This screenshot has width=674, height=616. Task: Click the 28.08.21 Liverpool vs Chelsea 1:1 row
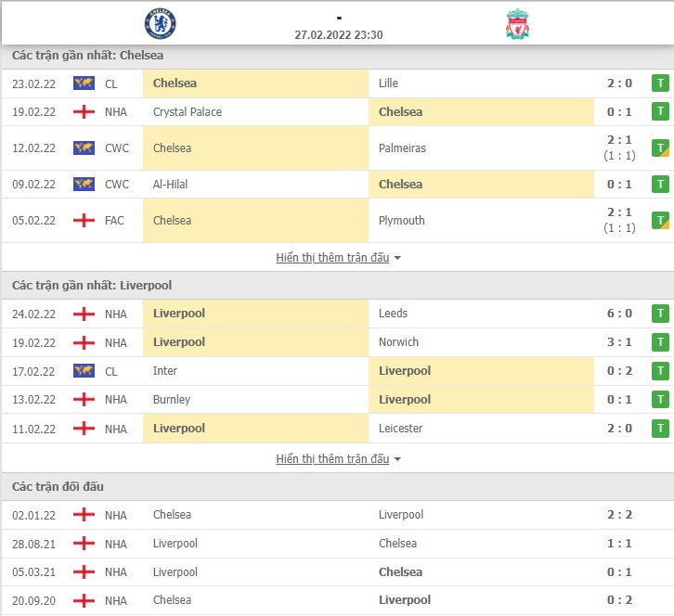pos(337,544)
